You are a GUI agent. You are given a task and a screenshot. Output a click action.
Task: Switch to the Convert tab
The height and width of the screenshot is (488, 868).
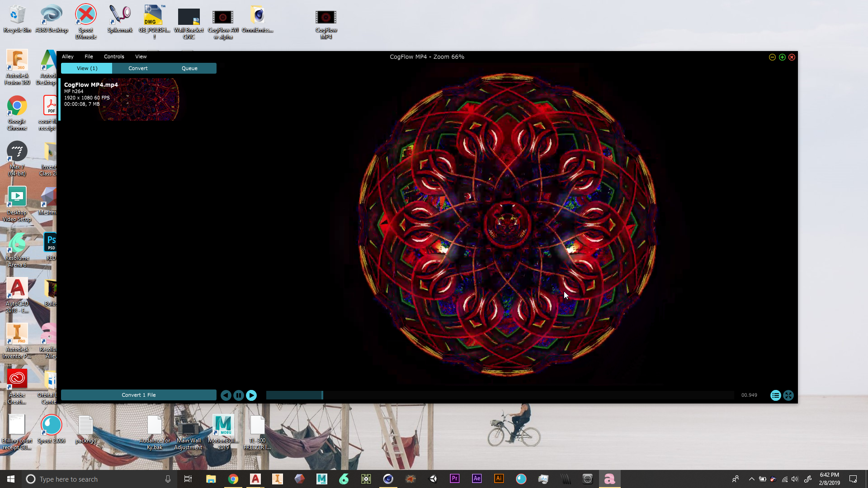pyautogui.click(x=138, y=68)
